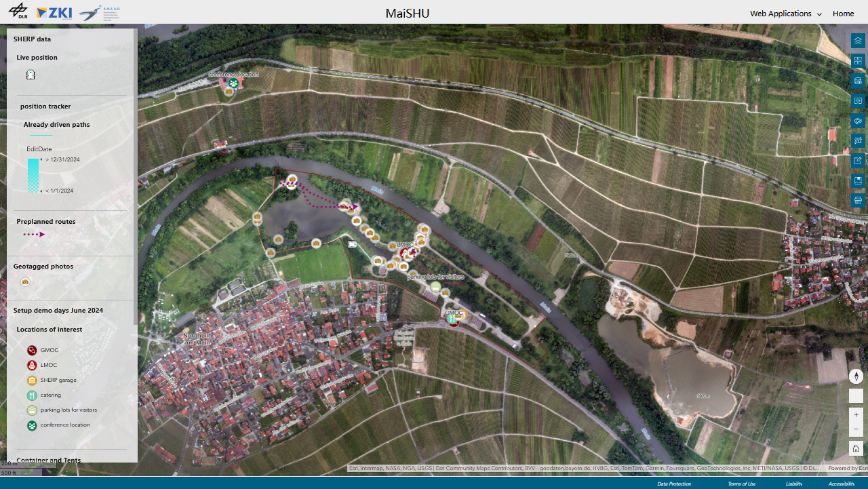This screenshot has height=489, width=868.
Task: Open the XYZ coordinate tool
Action: (x=858, y=140)
